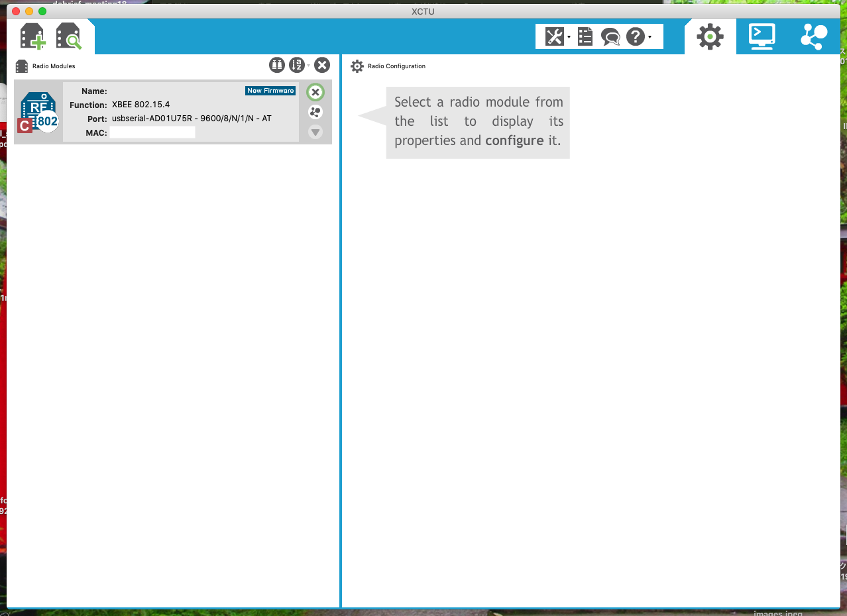
Task: Click the yellow minimize window button
Action: (x=29, y=11)
